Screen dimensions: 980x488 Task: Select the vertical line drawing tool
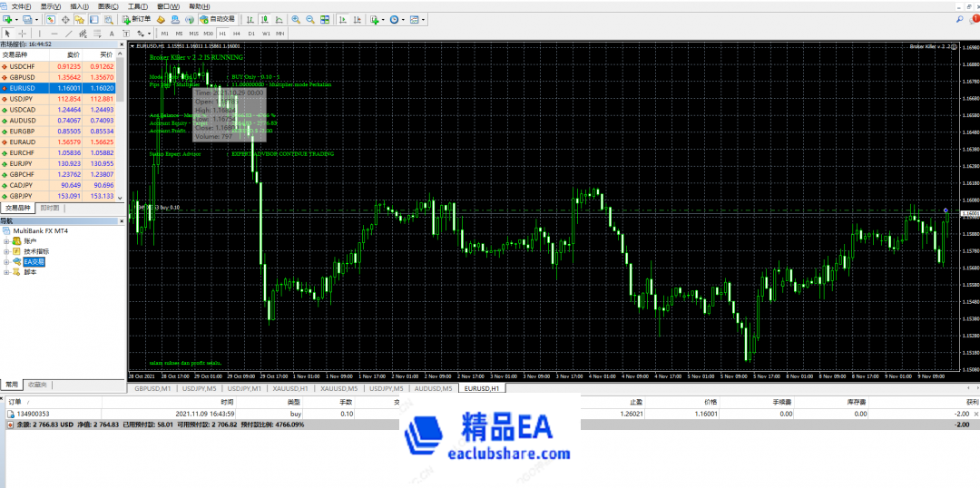point(39,34)
